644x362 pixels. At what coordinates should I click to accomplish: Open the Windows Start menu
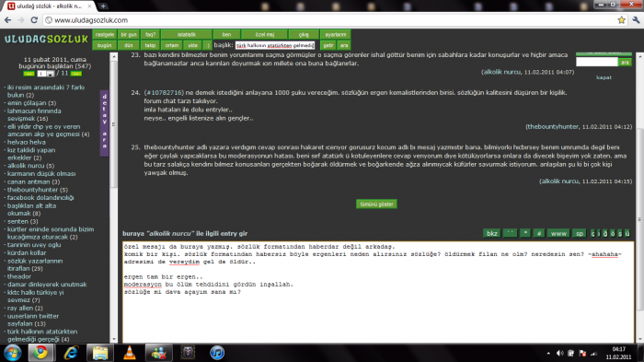coord(12,353)
